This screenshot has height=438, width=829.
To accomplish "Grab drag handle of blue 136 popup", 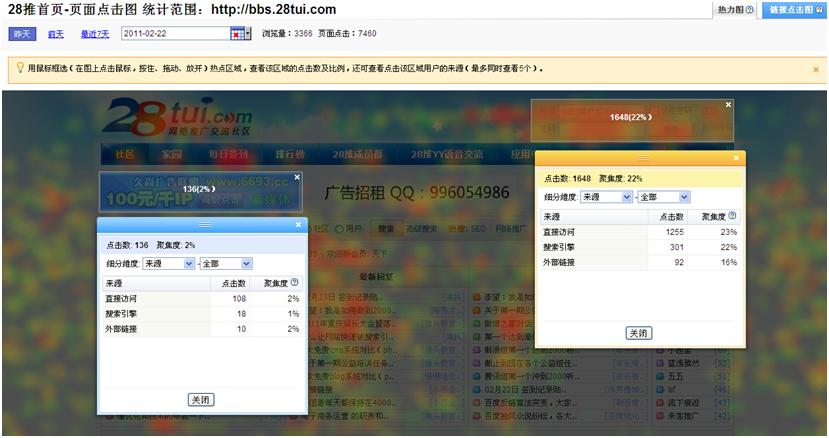I will 205,225.
